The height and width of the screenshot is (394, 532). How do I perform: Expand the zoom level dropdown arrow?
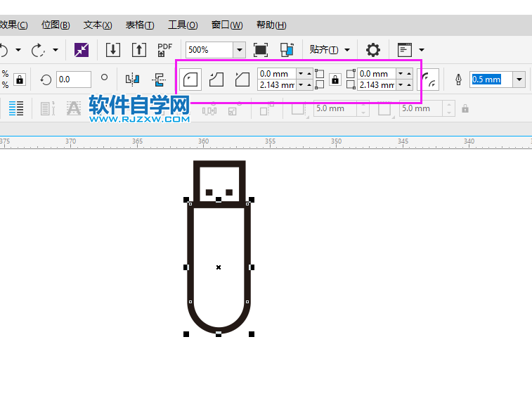[x=240, y=50]
